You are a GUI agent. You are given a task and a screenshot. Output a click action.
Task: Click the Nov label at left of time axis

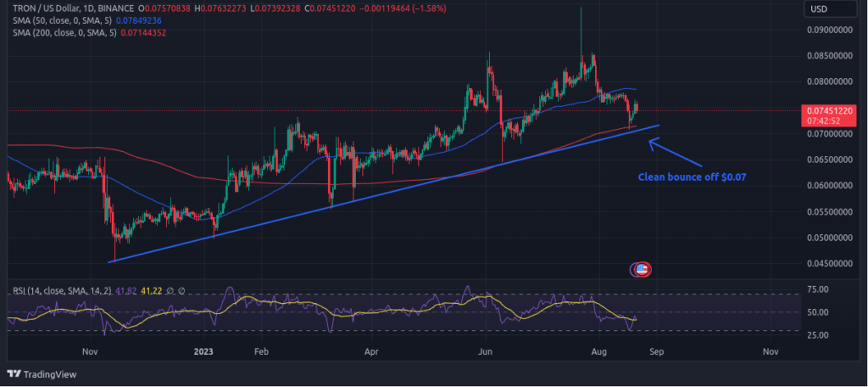click(x=91, y=351)
